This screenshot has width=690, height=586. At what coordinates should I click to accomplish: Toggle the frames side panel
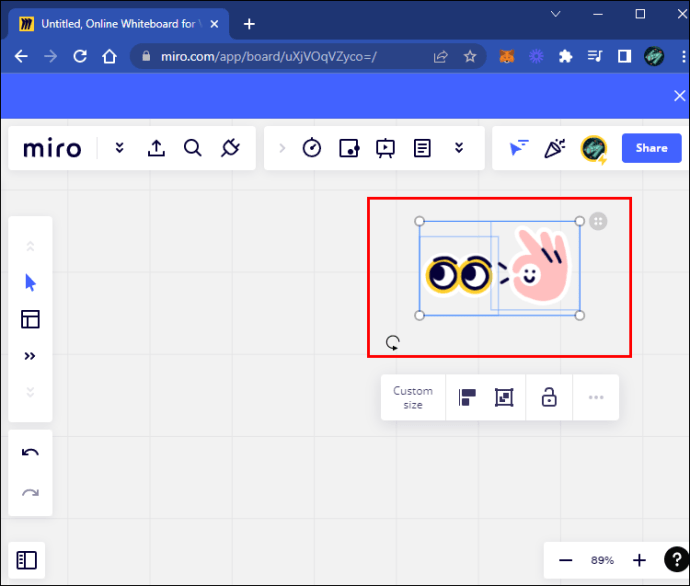coord(27,561)
